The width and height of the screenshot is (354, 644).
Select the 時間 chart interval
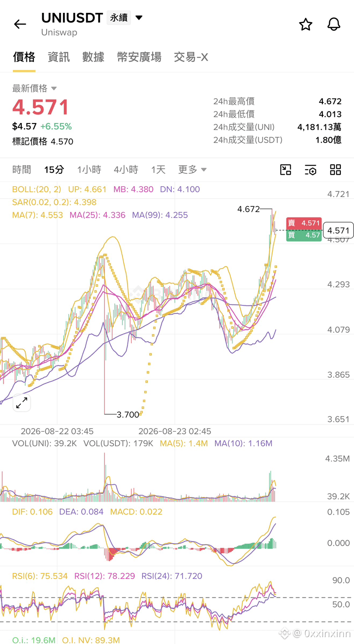(x=22, y=170)
